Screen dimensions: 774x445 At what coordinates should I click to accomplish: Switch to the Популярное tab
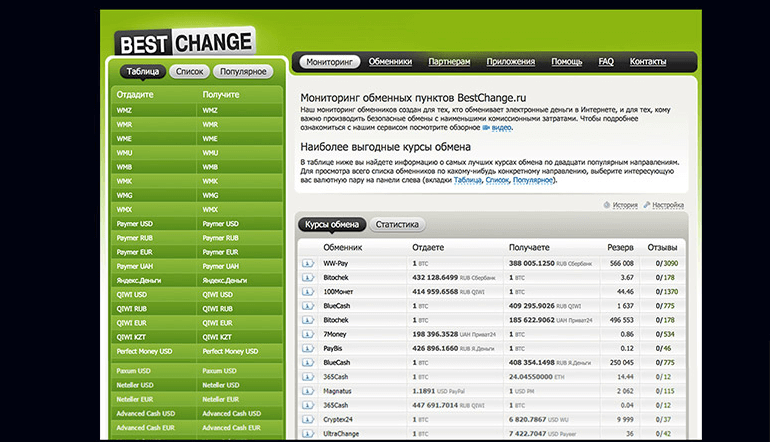tap(242, 72)
